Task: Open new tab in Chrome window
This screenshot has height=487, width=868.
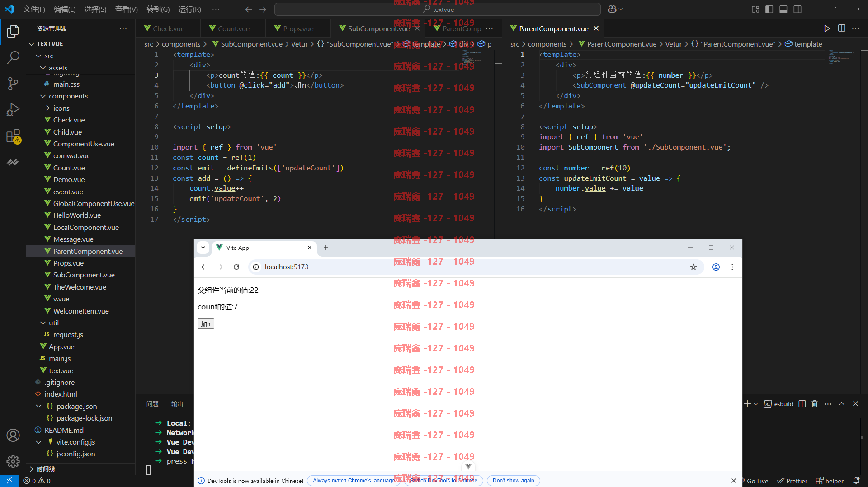Action: pos(326,248)
